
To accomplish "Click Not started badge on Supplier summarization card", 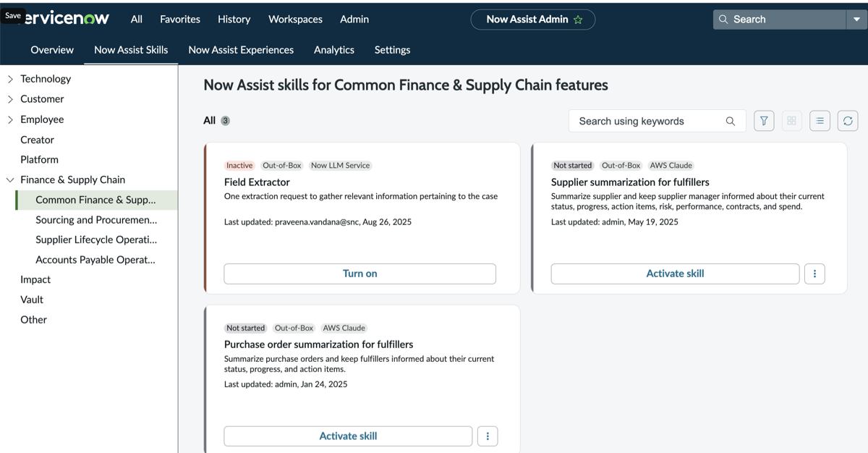I will (572, 166).
